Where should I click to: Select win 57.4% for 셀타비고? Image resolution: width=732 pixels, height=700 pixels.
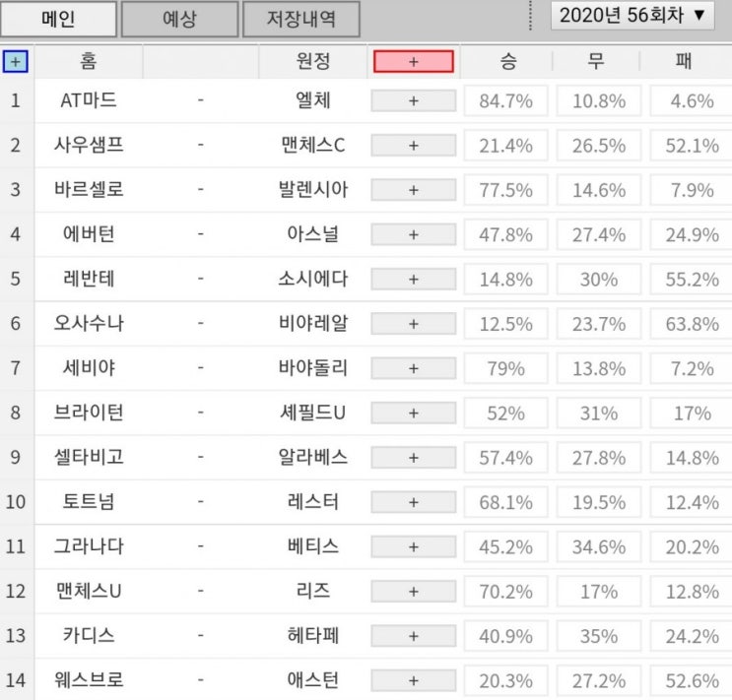tap(506, 458)
